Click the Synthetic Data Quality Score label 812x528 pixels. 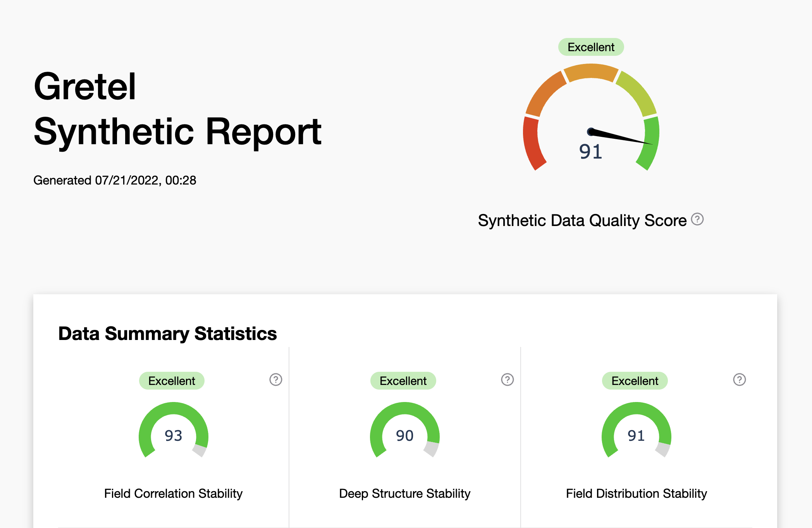coord(582,220)
